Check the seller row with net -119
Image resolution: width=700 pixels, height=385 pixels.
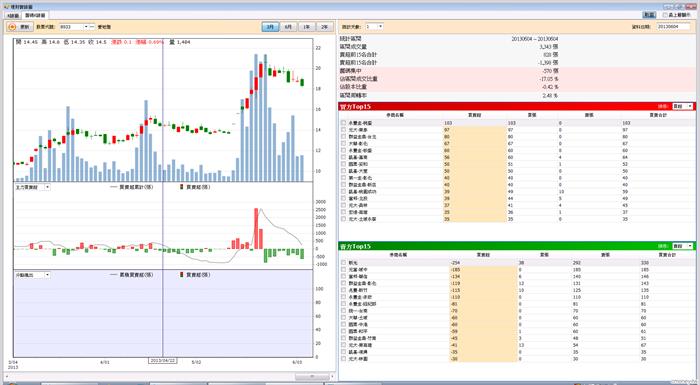pyautogui.click(x=343, y=283)
